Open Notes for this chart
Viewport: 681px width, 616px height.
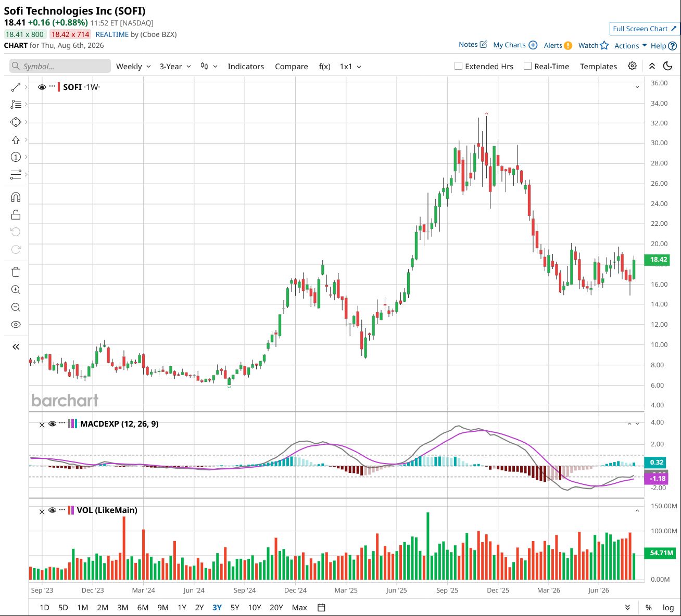coord(473,44)
